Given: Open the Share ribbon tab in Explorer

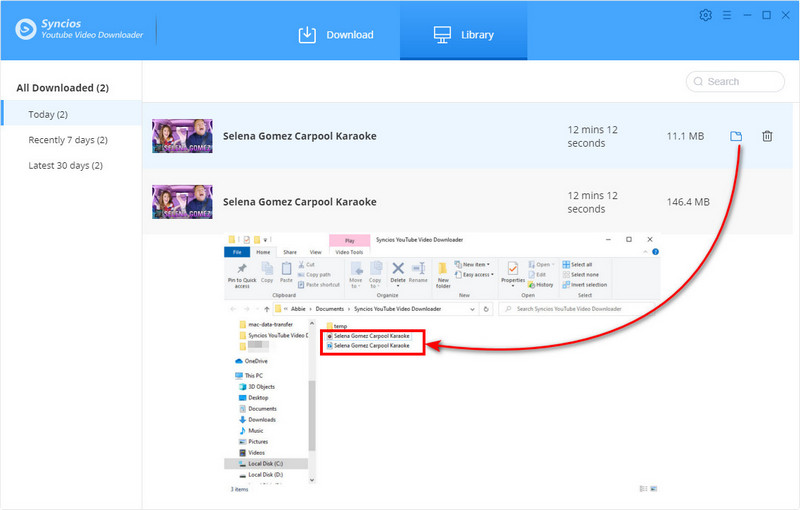Looking at the screenshot, I should tap(290, 252).
